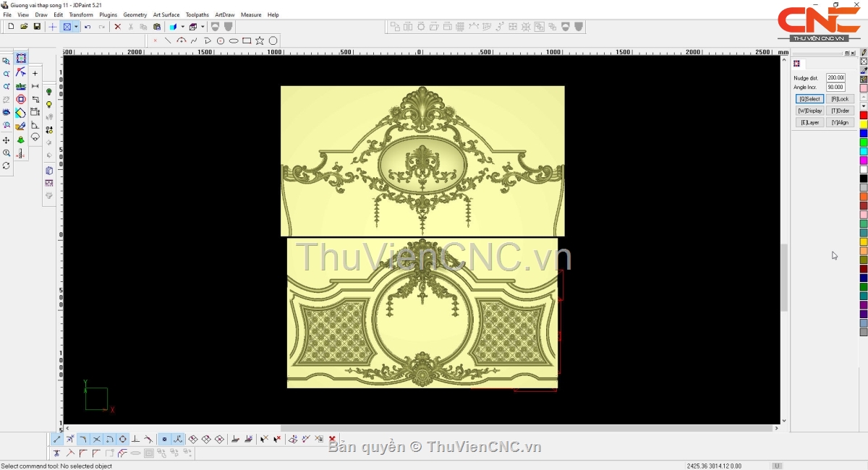Image resolution: width=868 pixels, height=470 pixels.
Task: Pick the red color swatch
Action: tap(864, 116)
